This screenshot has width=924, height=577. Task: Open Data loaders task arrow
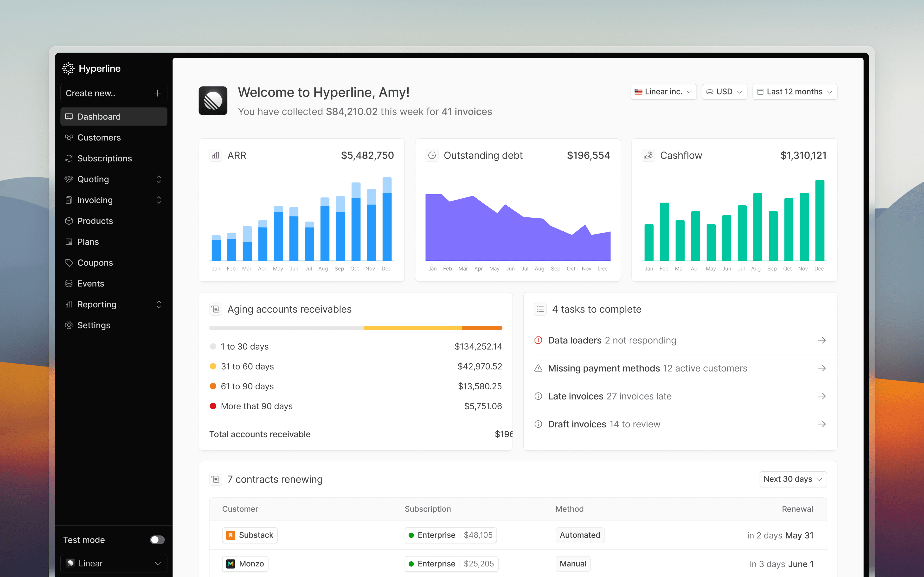822,340
